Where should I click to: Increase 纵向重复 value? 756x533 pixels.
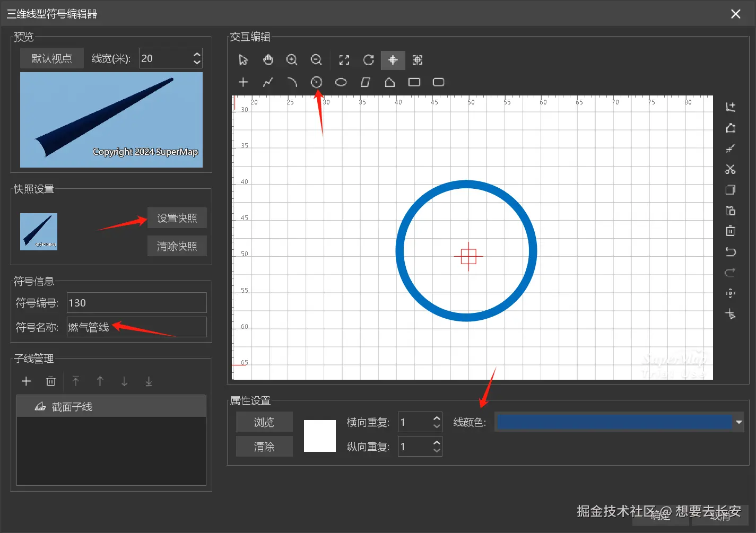(x=437, y=442)
